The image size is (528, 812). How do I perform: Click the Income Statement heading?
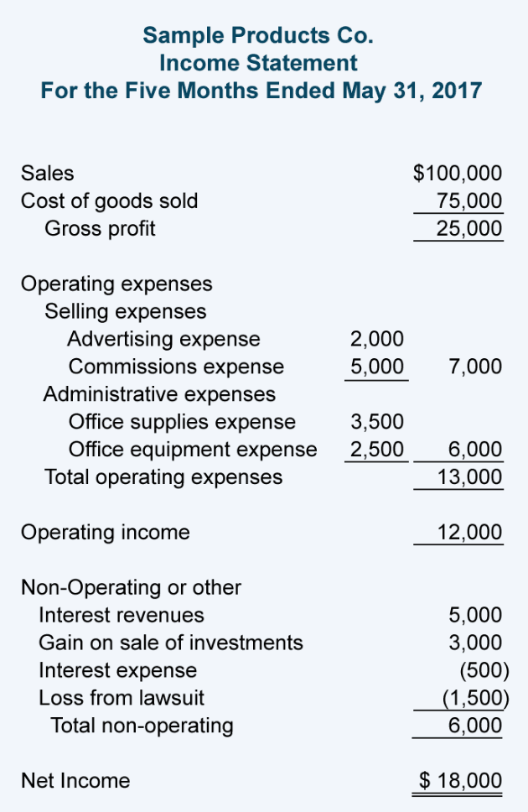click(258, 63)
